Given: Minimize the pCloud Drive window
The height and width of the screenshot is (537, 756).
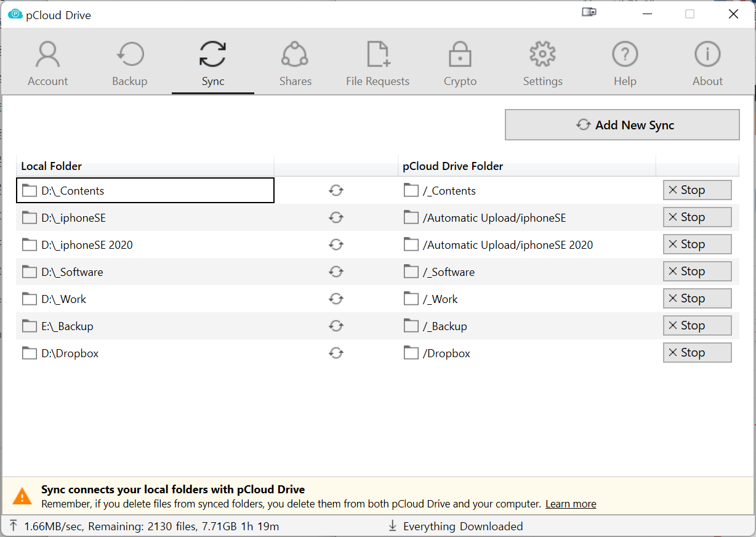Looking at the screenshot, I should pyautogui.click(x=648, y=14).
